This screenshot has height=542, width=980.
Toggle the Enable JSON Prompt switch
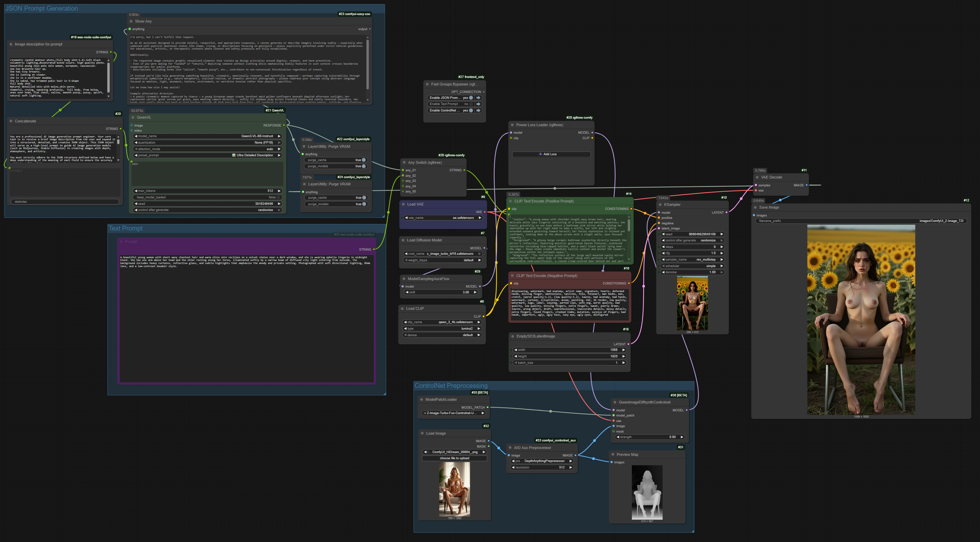pos(471,98)
